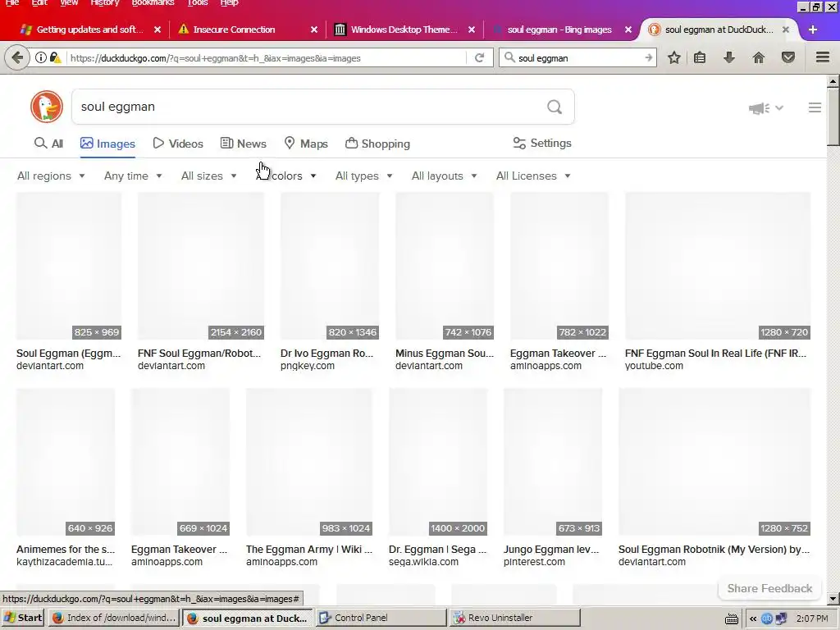
Task: Expand the All sizes filter
Action: coord(209,176)
